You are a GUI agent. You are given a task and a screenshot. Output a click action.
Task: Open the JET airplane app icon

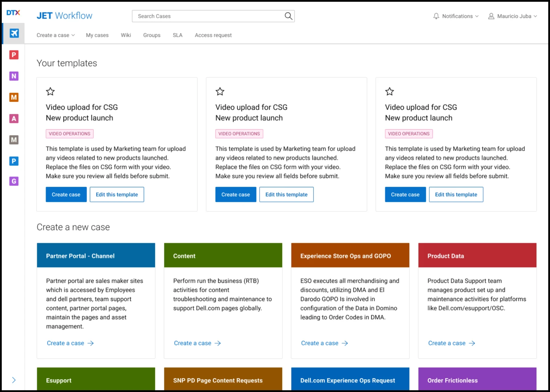pyautogui.click(x=14, y=33)
